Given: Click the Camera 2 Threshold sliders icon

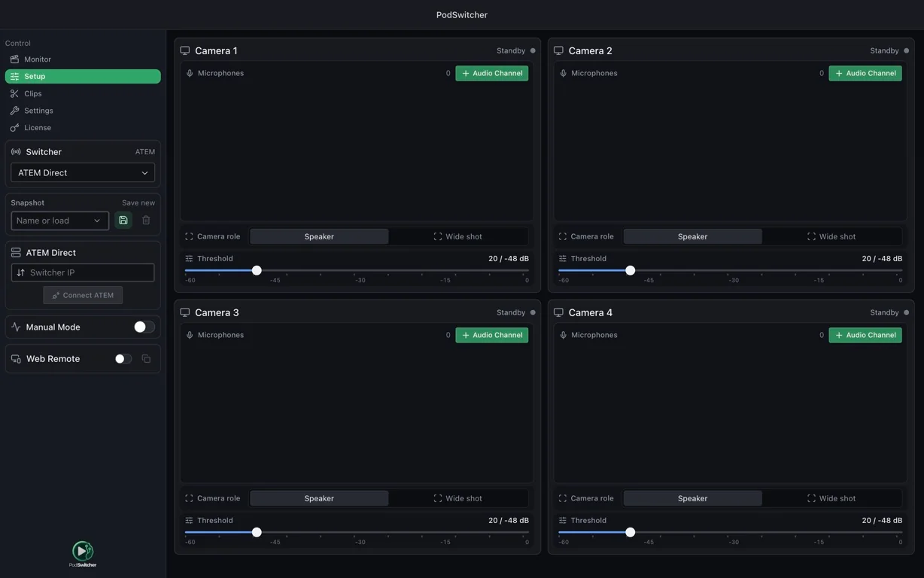Looking at the screenshot, I should click(562, 258).
